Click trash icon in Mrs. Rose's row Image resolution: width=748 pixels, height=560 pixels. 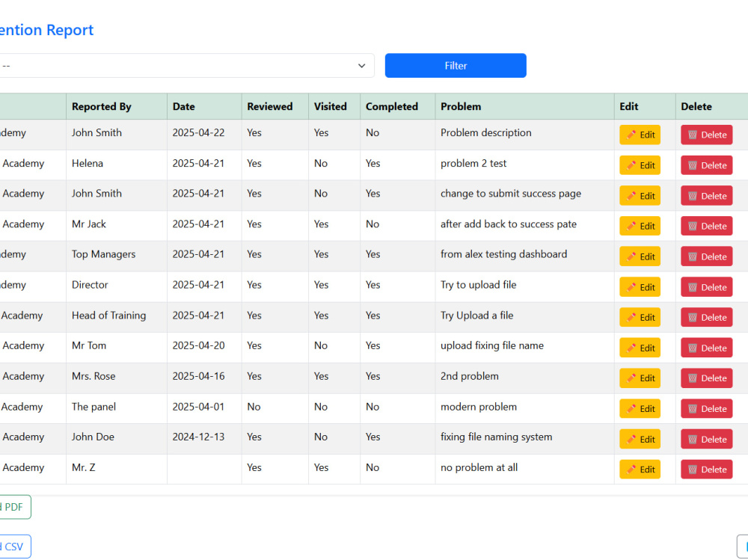[x=693, y=378]
